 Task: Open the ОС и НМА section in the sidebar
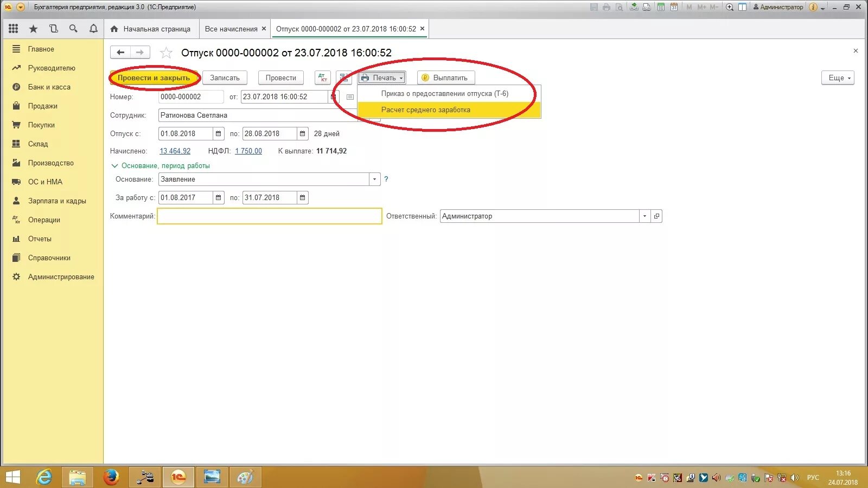coord(53,182)
